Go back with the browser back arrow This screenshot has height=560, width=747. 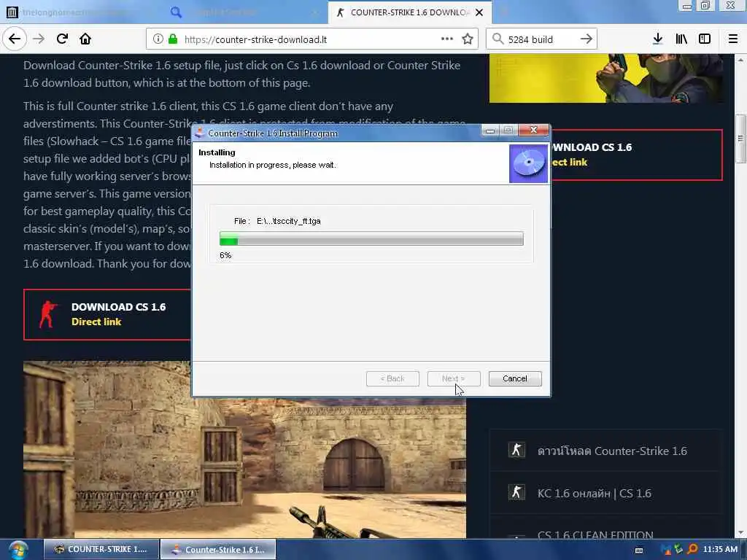(15, 39)
